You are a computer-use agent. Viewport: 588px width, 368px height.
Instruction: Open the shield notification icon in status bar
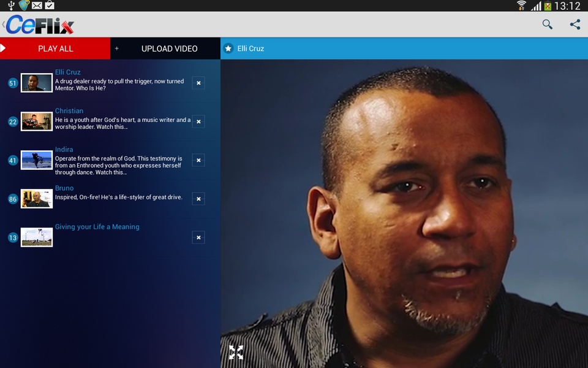[24, 6]
